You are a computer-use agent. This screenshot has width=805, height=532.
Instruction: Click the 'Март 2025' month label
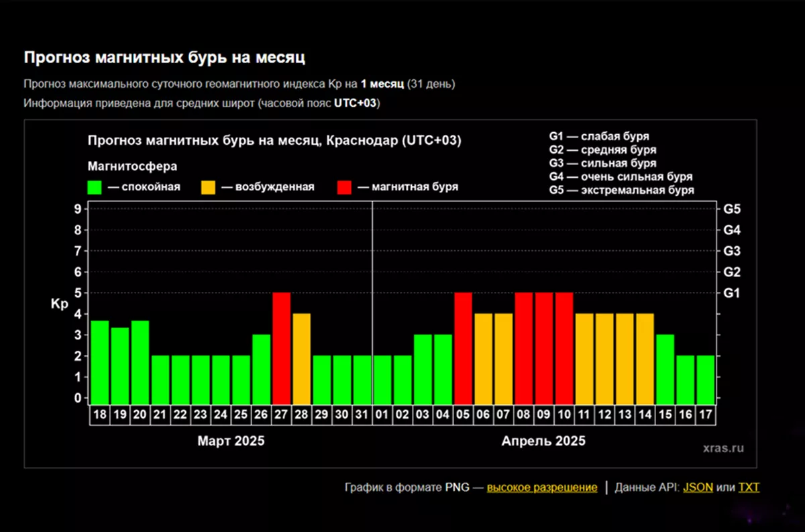pos(231,441)
